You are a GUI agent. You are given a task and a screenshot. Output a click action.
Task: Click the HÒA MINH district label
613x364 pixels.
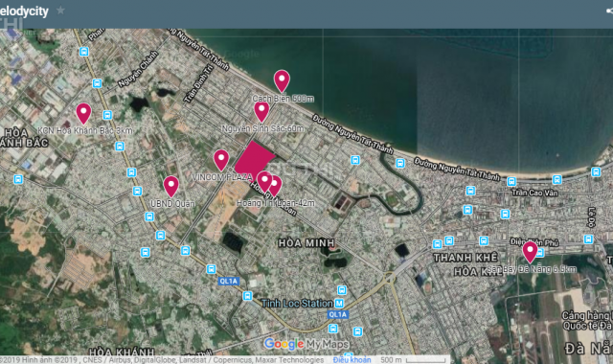306,243
